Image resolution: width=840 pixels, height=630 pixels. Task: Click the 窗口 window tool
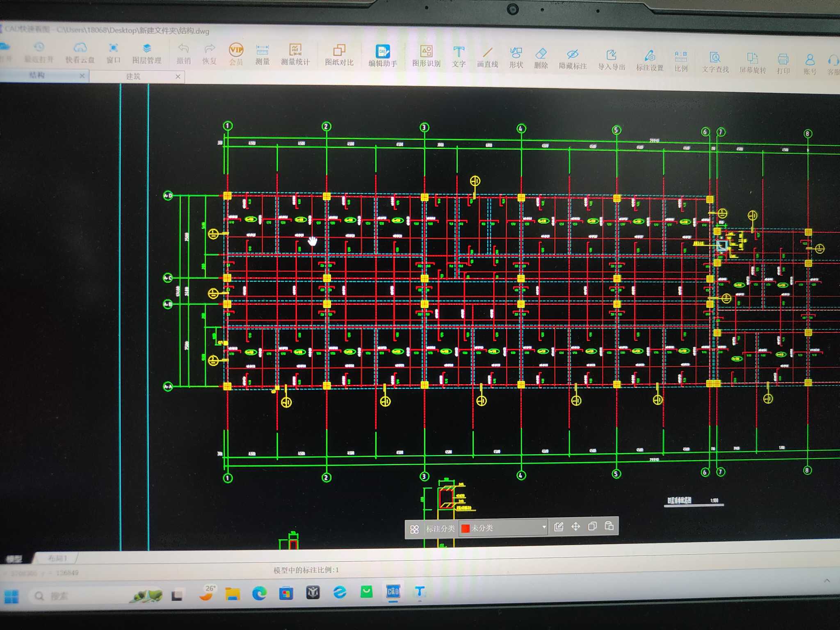pos(114,53)
